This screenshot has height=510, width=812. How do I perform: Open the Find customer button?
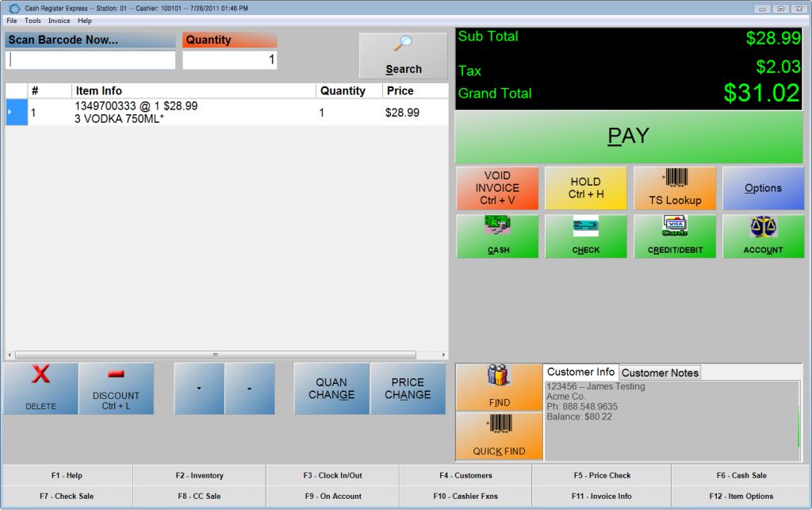tap(500, 387)
